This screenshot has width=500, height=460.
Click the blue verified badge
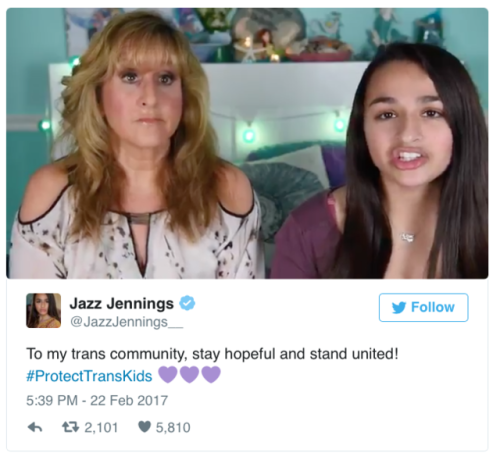[x=187, y=303]
